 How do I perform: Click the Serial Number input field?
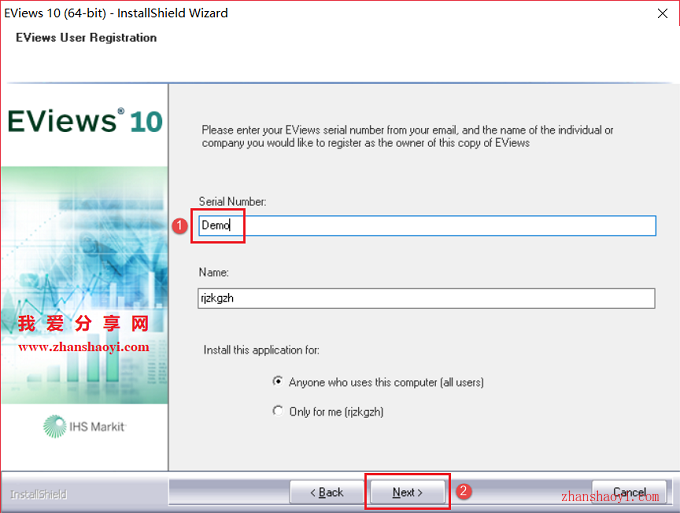427,225
